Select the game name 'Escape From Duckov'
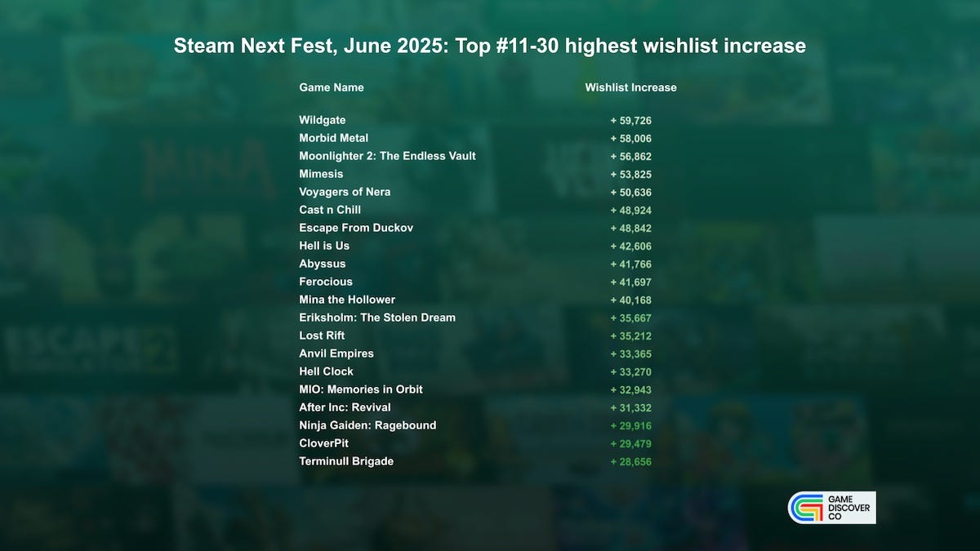Image resolution: width=980 pixels, height=551 pixels. [x=356, y=228]
